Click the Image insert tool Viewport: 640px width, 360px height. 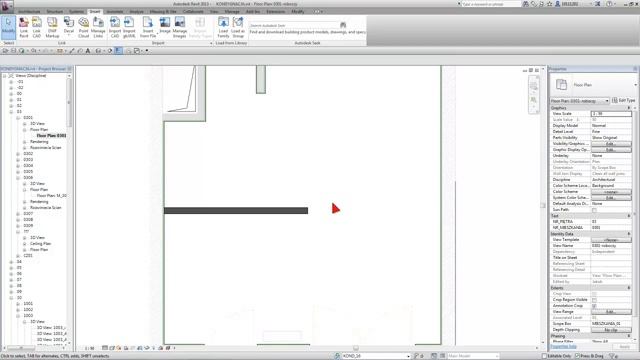[165, 25]
